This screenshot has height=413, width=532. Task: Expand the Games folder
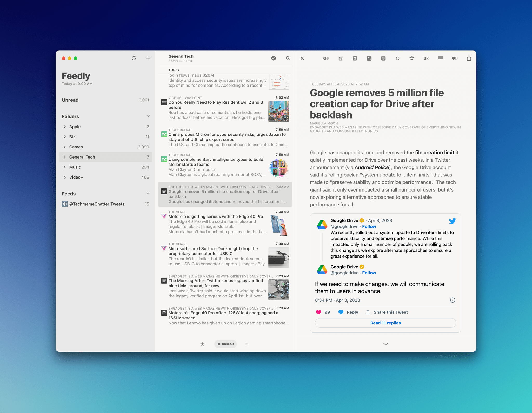(65, 147)
